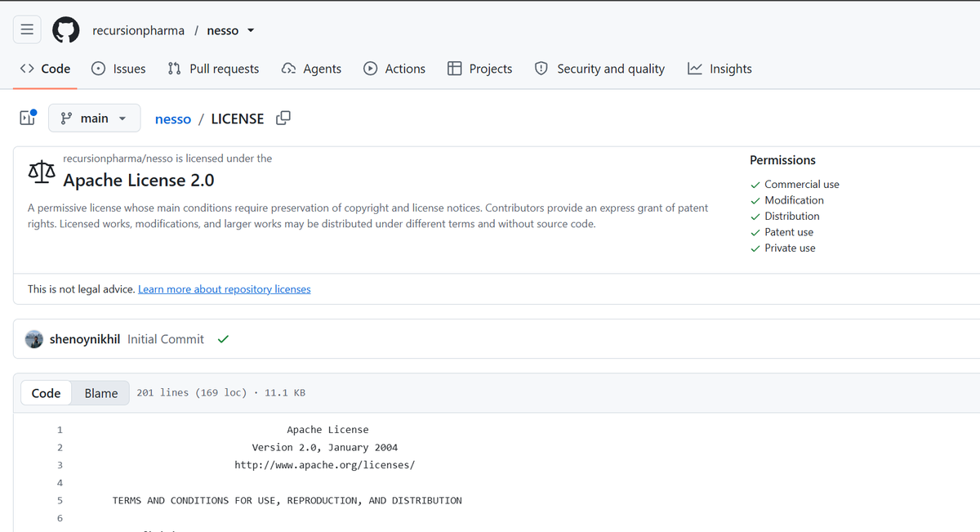Open the Issues tab
This screenshot has height=532, width=980.
tap(118, 69)
